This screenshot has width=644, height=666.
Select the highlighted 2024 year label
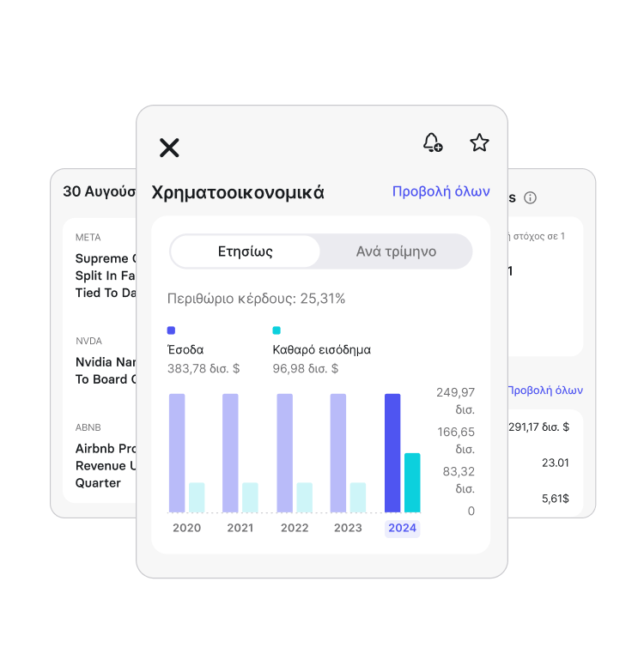click(x=402, y=528)
